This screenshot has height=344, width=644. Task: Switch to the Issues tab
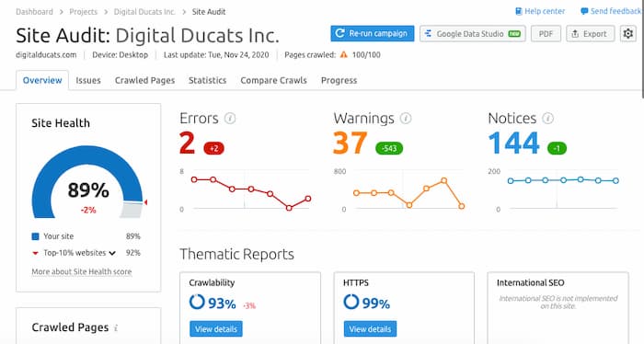tap(88, 80)
